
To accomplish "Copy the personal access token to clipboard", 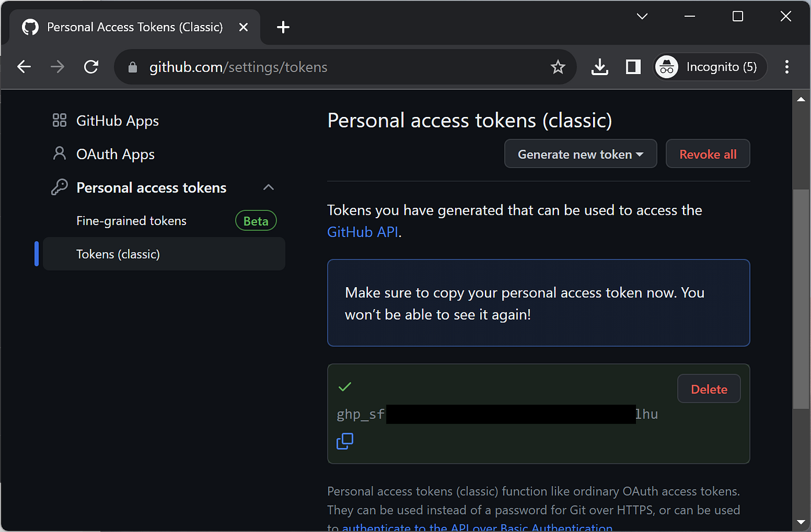I will [x=345, y=441].
